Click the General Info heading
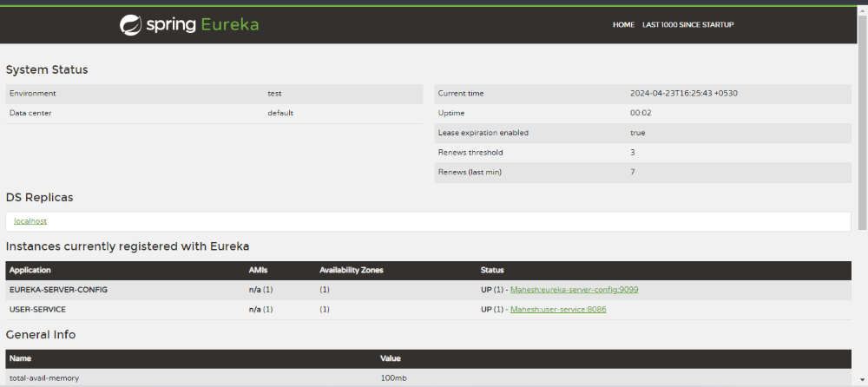Viewport: 868px width, 387px height. click(x=41, y=335)
